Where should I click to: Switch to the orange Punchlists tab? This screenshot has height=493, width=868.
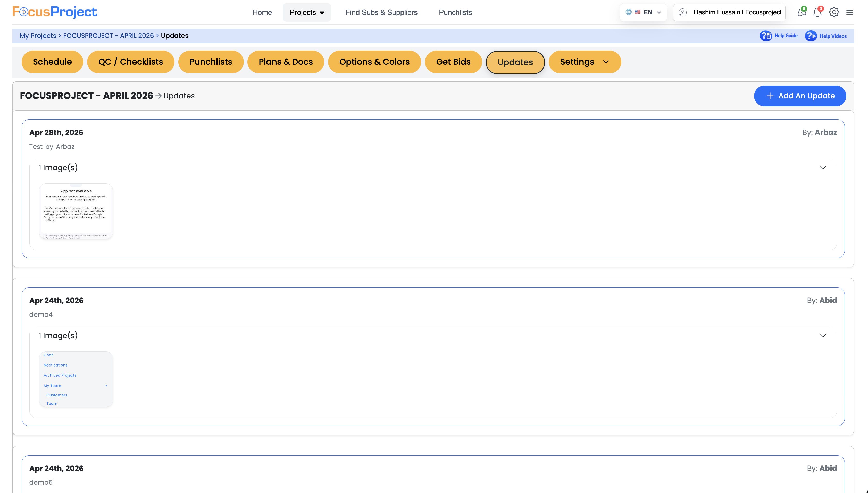(211, 62)
